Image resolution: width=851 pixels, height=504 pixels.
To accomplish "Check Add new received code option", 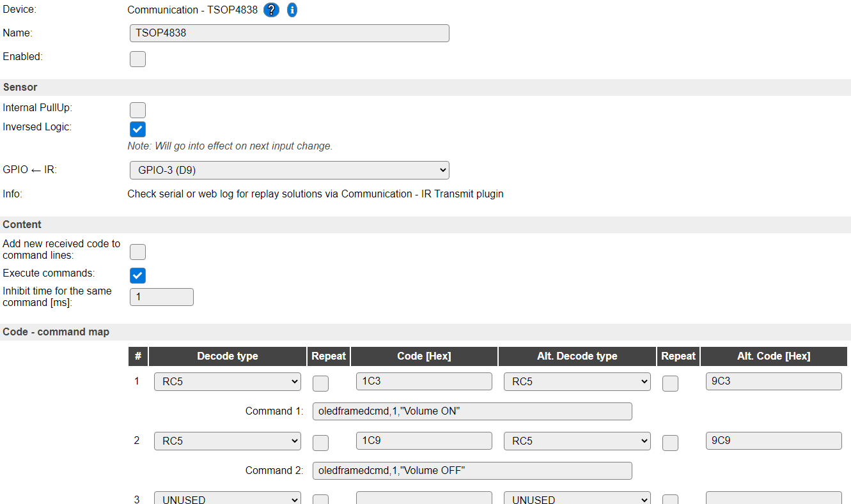I will (137, 252).
